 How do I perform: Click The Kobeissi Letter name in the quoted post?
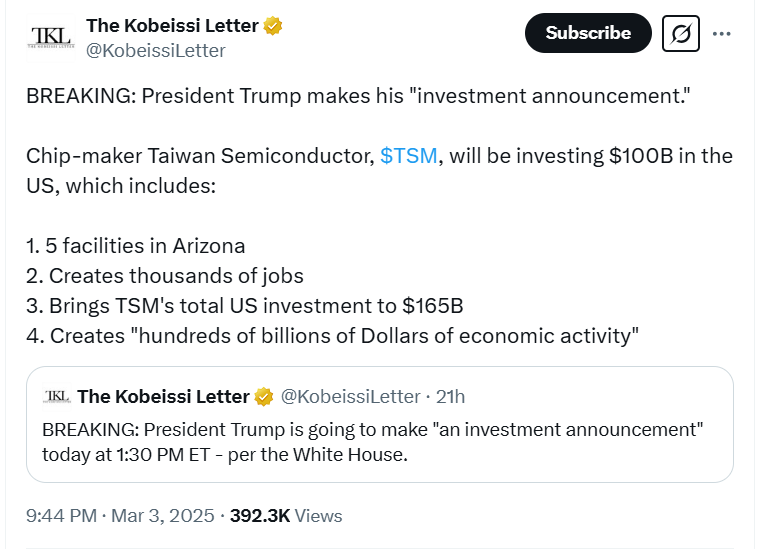click(x=163, y=397)
